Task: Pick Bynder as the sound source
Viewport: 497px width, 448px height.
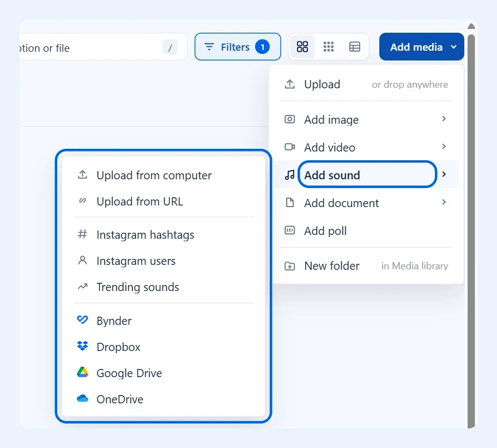Action: click(163, 320)
